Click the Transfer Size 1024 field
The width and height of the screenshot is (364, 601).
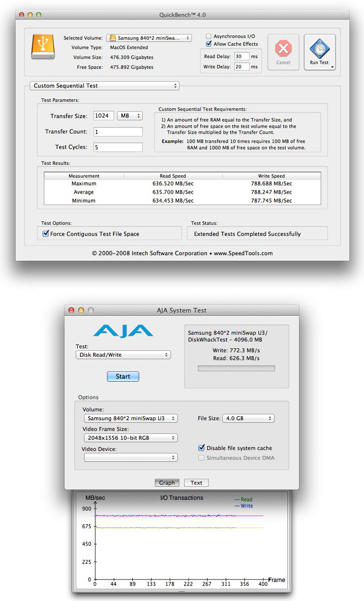(104, 116)
